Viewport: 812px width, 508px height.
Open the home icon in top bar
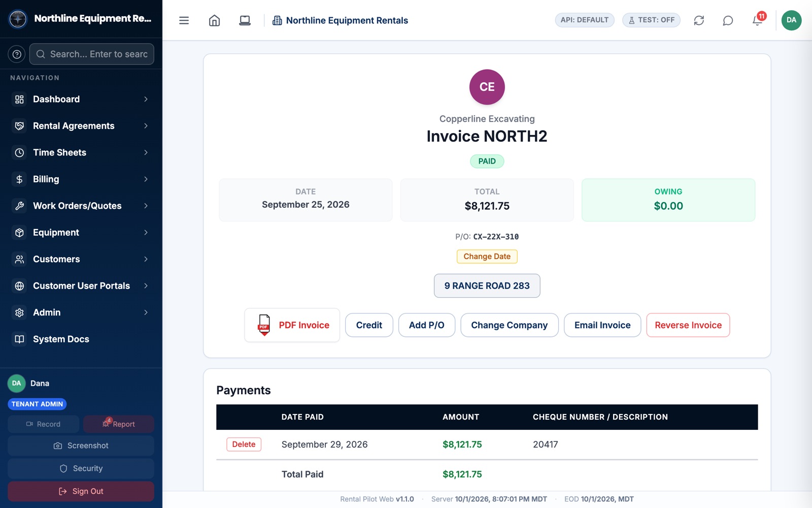[214, 20]
